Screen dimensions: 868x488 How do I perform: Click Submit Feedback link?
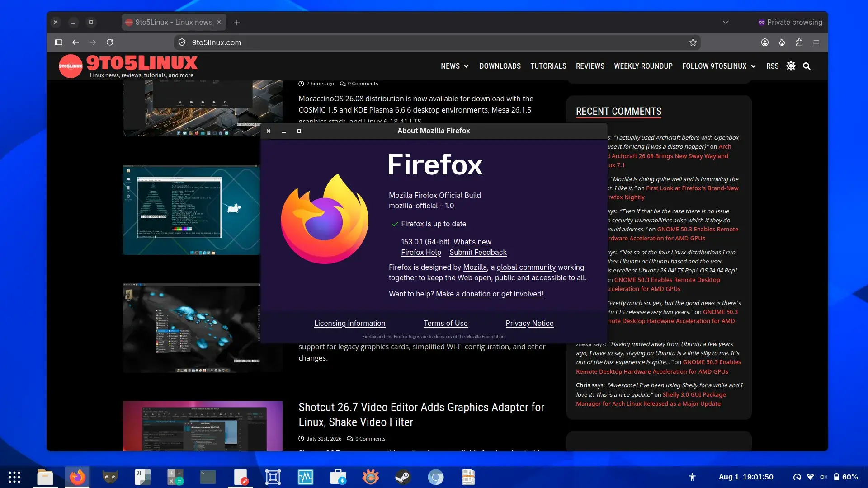pyautogui.click(x=478, y=252)
